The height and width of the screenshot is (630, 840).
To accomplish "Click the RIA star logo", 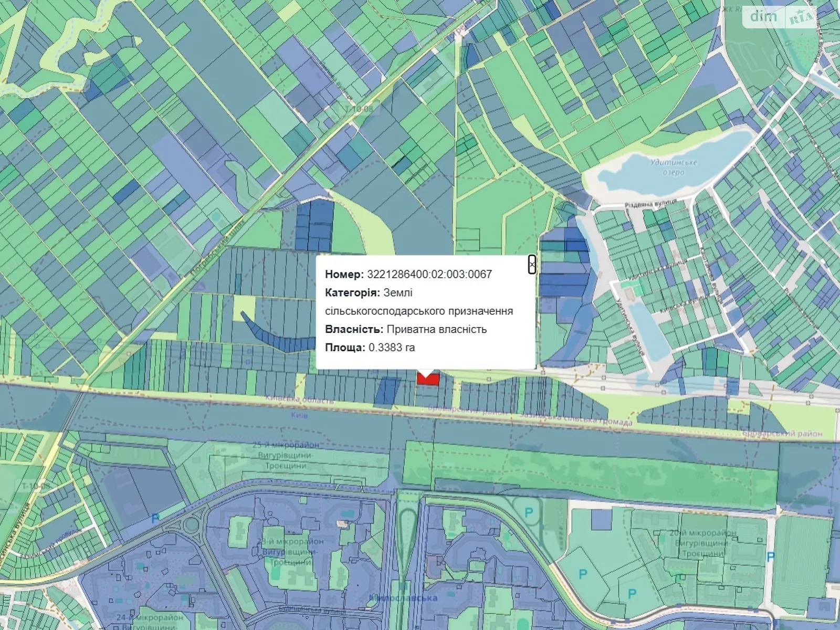I will tap(801, 18).
